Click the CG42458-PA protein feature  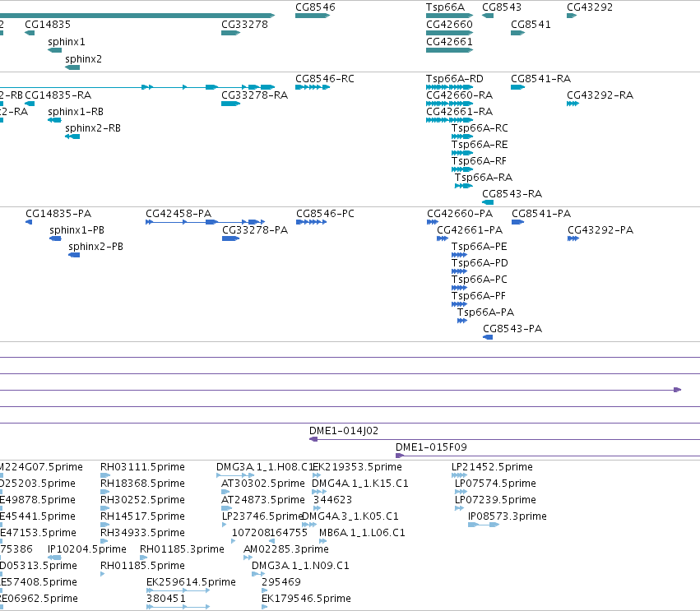[206, 222]
